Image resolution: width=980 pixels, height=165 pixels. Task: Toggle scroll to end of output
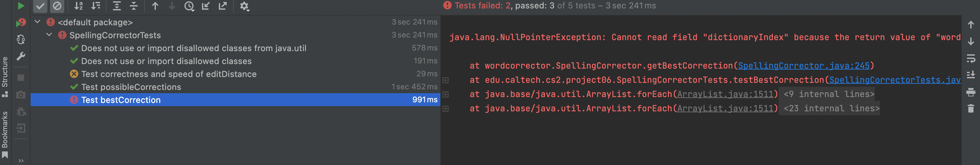(x=971, y=75)
